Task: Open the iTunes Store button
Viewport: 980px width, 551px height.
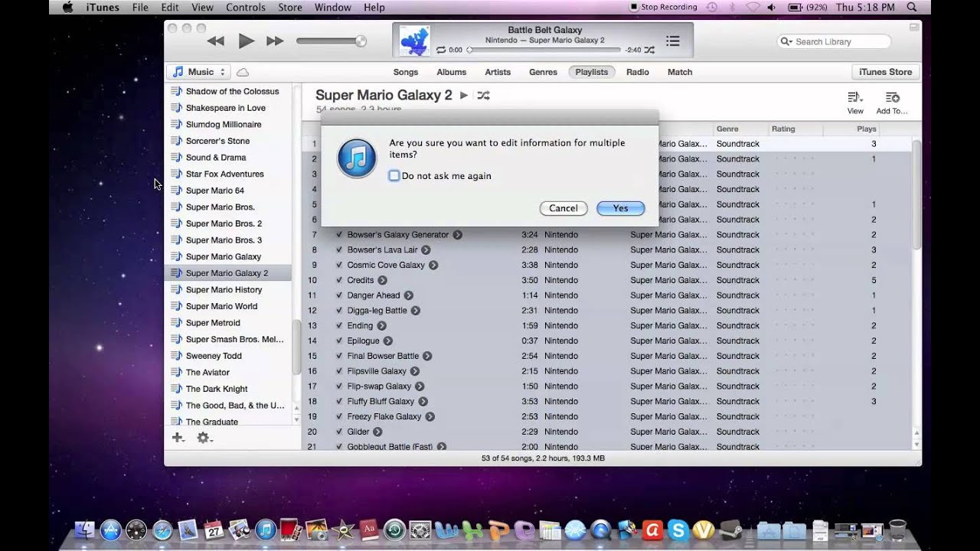Action: (x=885, y=72)
